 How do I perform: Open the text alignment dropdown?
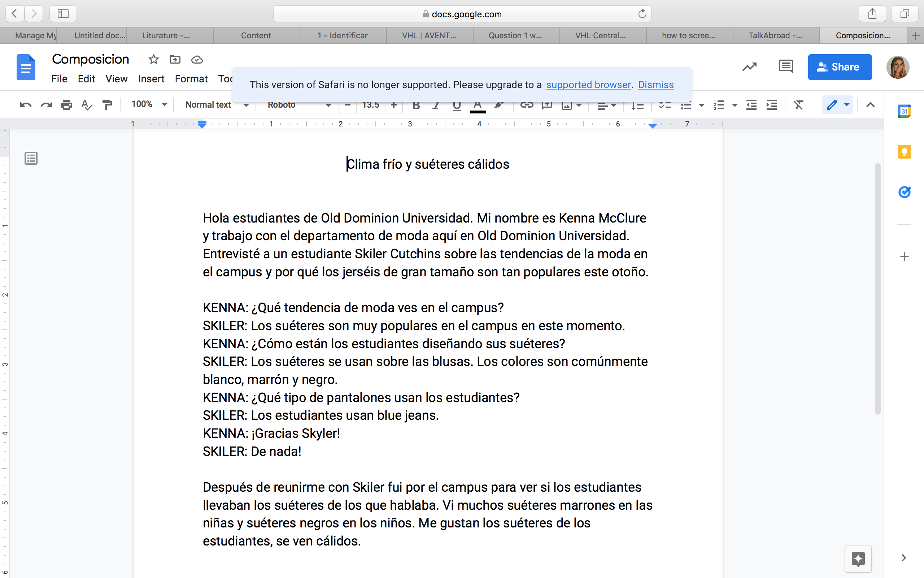pos(606,105)
